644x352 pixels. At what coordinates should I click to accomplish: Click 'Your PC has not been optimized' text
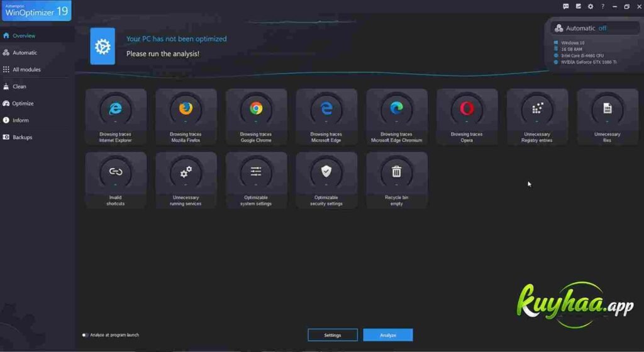(176, 38)
